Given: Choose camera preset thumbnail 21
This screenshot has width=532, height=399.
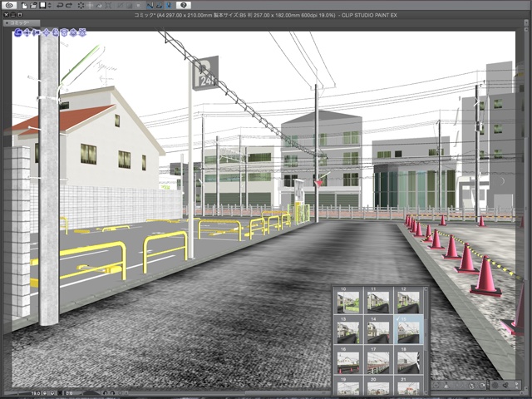Looking at the screenshot, I should pyautogui.click(x=408, y=386).
